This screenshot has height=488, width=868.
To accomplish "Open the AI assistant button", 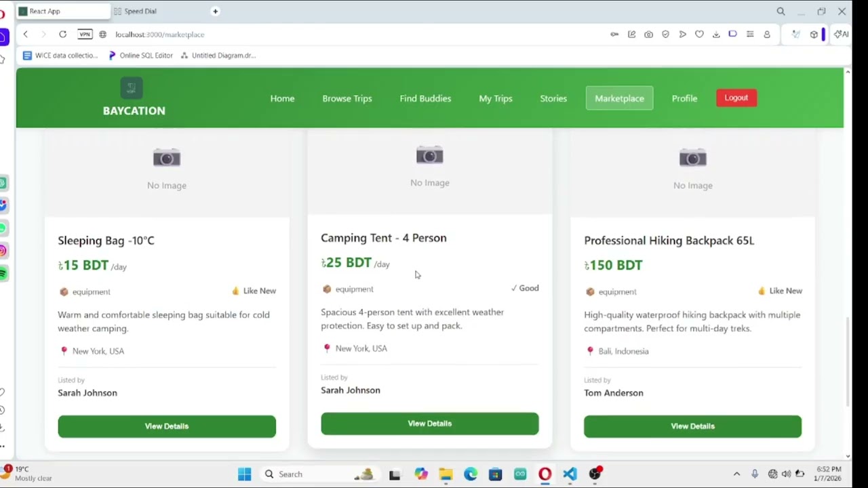I will 841,34.
